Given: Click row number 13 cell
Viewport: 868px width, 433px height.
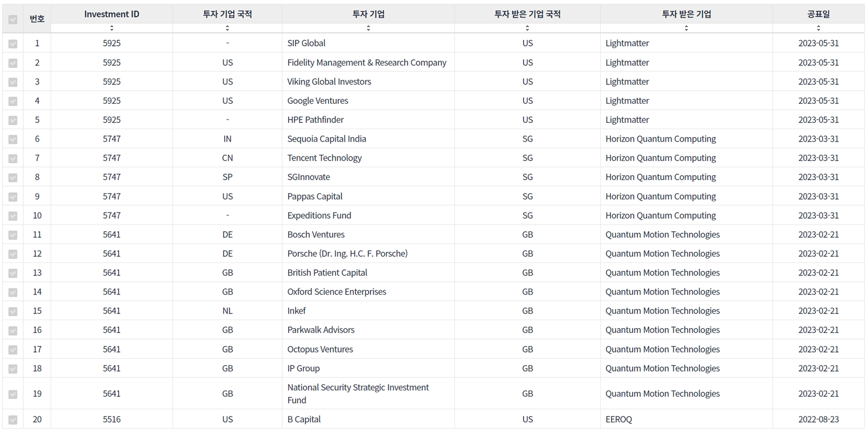Looking at the screenshot, I should click(x=37, y=273).
